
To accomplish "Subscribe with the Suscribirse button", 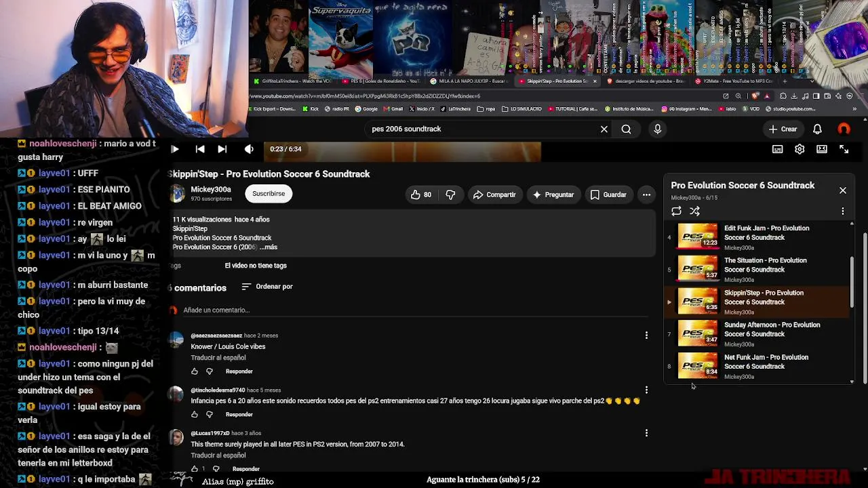I will (x=269, y=194).
